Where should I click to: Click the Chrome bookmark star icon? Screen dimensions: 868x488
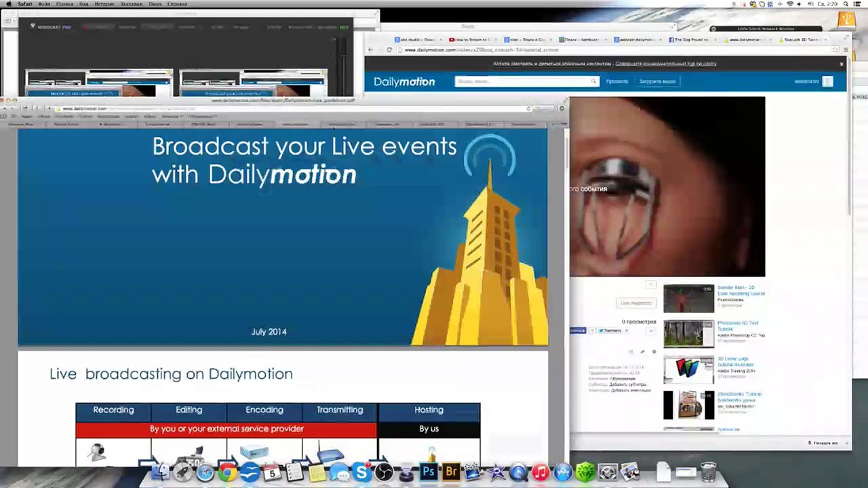pos(836,49)
